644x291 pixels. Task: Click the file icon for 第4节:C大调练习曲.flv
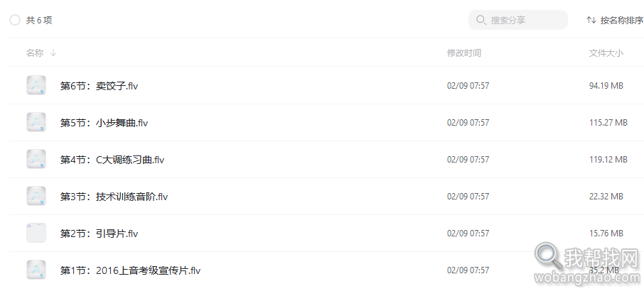pyautogui.click(x=36, y=159)
